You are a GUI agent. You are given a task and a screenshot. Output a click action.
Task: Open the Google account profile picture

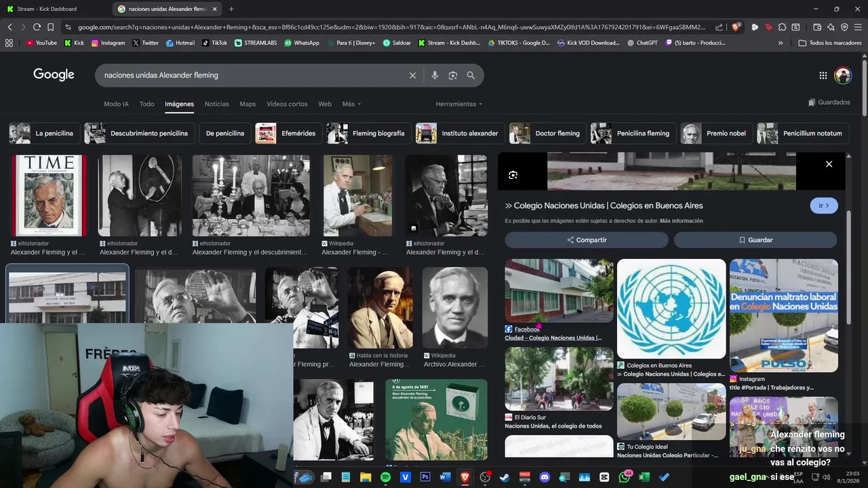(843, 75)
